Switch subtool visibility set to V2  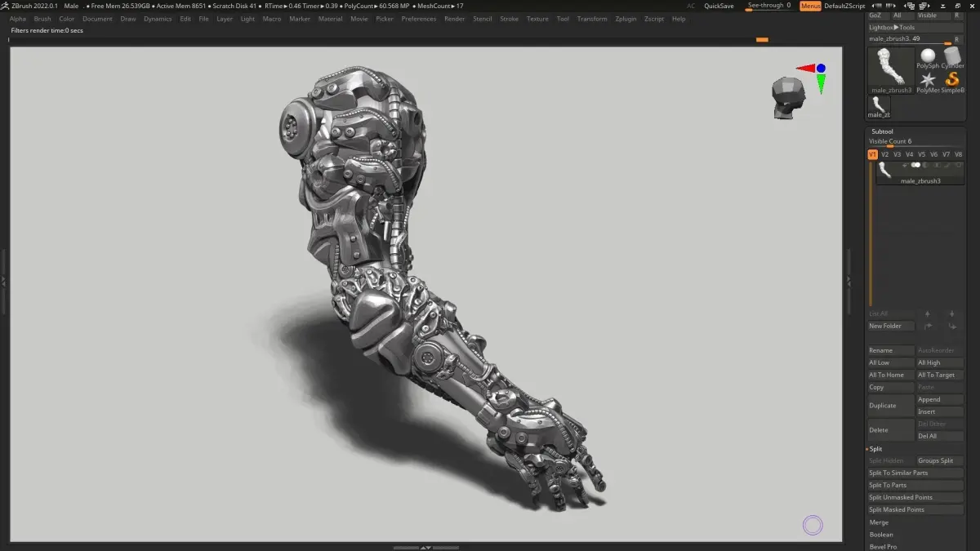[884, 154]
